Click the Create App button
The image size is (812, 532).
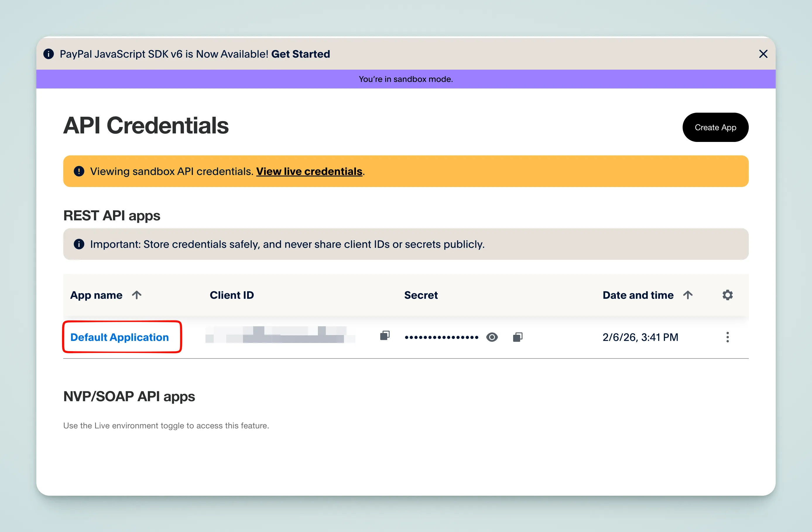[715, 127]
